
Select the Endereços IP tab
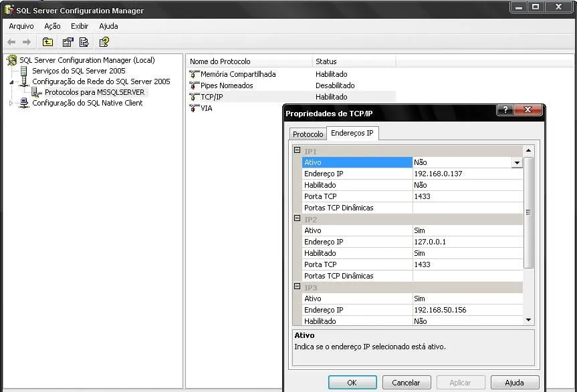[x=352, y=133]
